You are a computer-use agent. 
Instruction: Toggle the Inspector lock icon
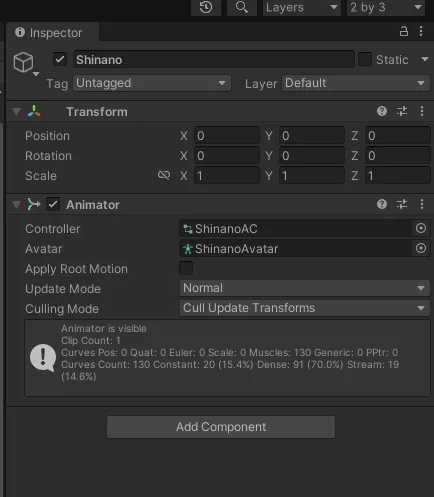404,31
